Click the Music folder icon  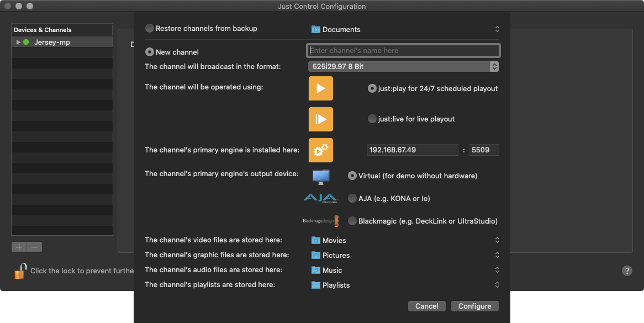[315, 270]
